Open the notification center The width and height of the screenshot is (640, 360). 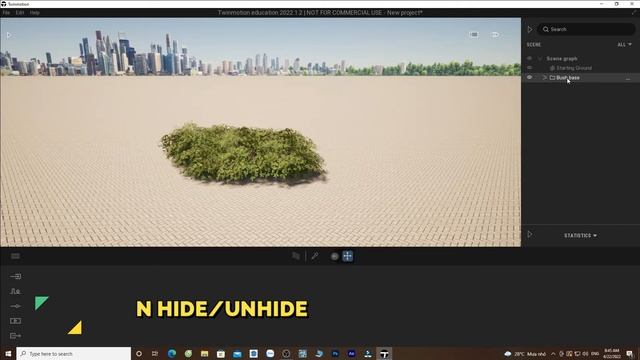click(630, 353)
